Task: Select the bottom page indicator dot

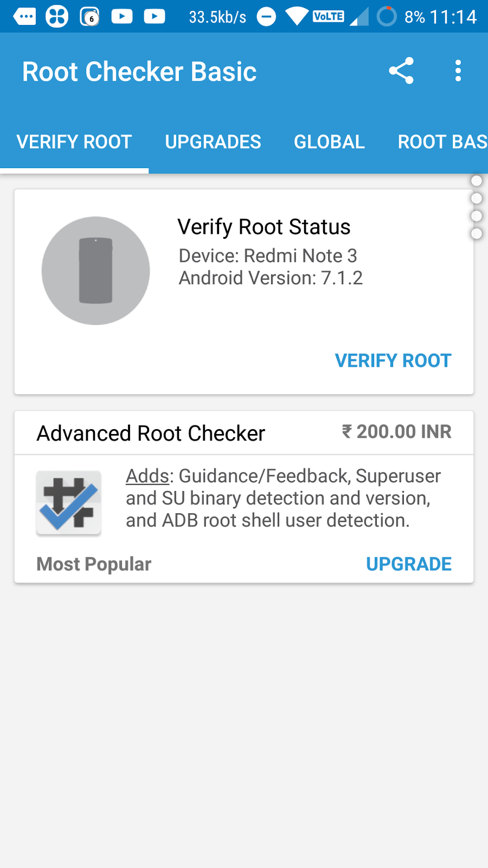Action: point(477,234)
